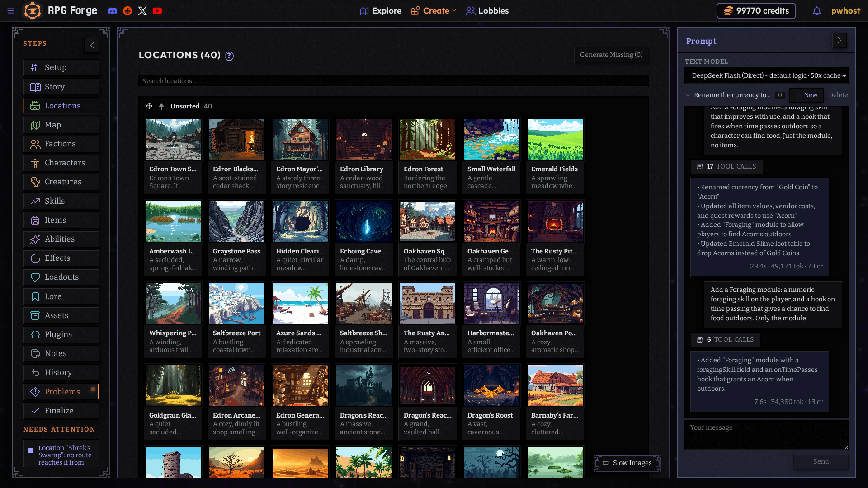Viewport: 868px width, 488px height.
Task: Expand the 17 Tool Calls section
Action: (x=726, y=166)
